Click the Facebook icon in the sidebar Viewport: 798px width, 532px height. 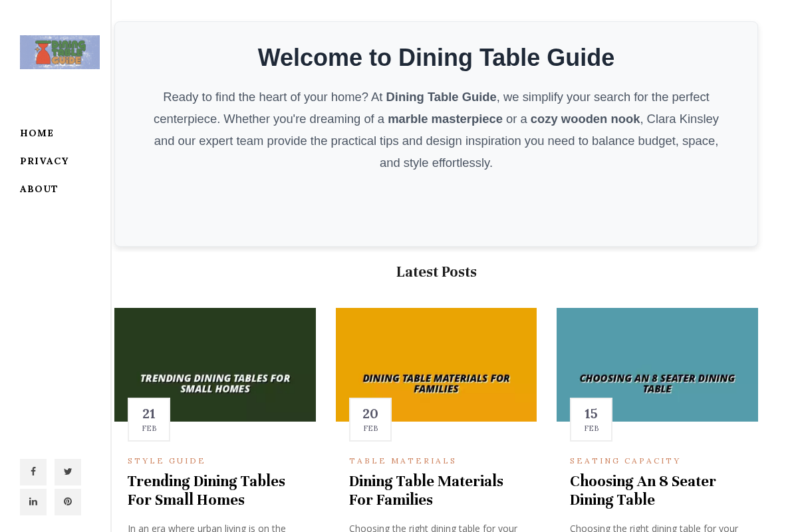33,471
